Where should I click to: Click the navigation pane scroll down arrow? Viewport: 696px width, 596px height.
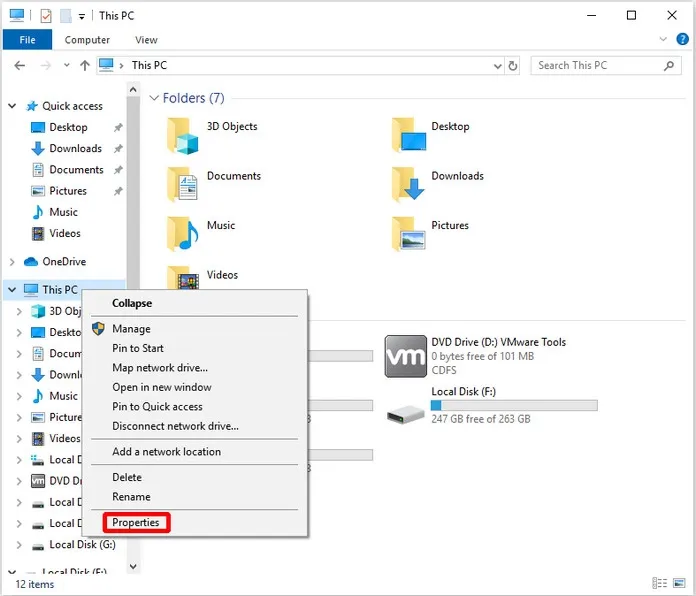133,566
